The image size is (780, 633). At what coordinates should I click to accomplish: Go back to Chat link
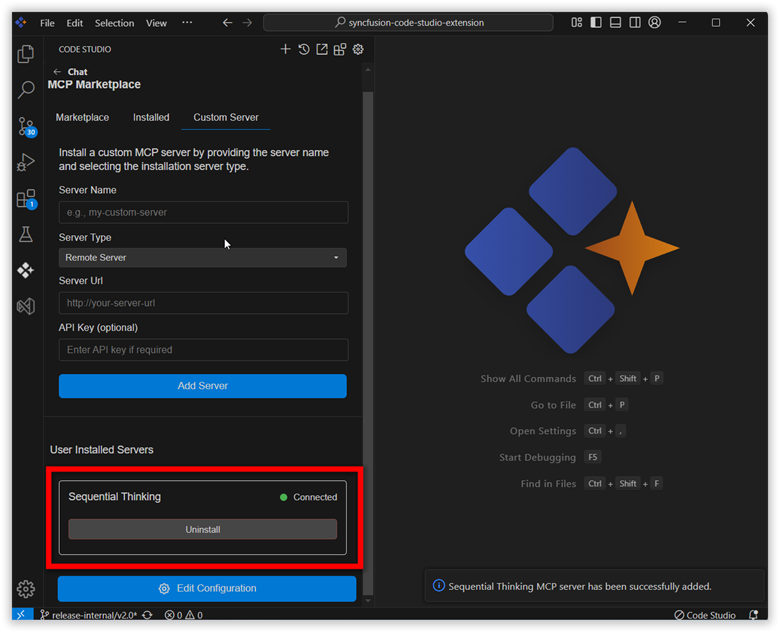click(70, 72)
